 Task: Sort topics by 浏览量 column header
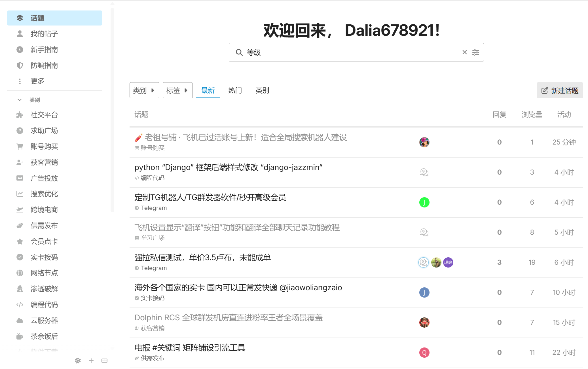click(x=532, y=114)
